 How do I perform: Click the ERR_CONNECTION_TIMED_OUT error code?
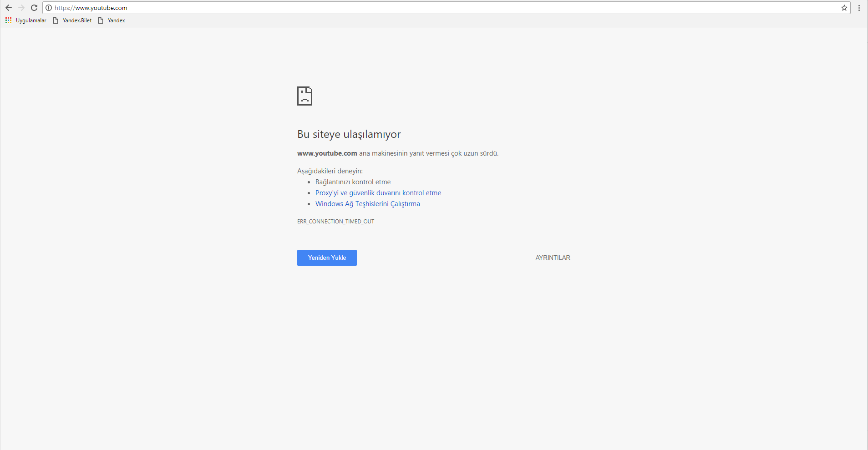335,222
